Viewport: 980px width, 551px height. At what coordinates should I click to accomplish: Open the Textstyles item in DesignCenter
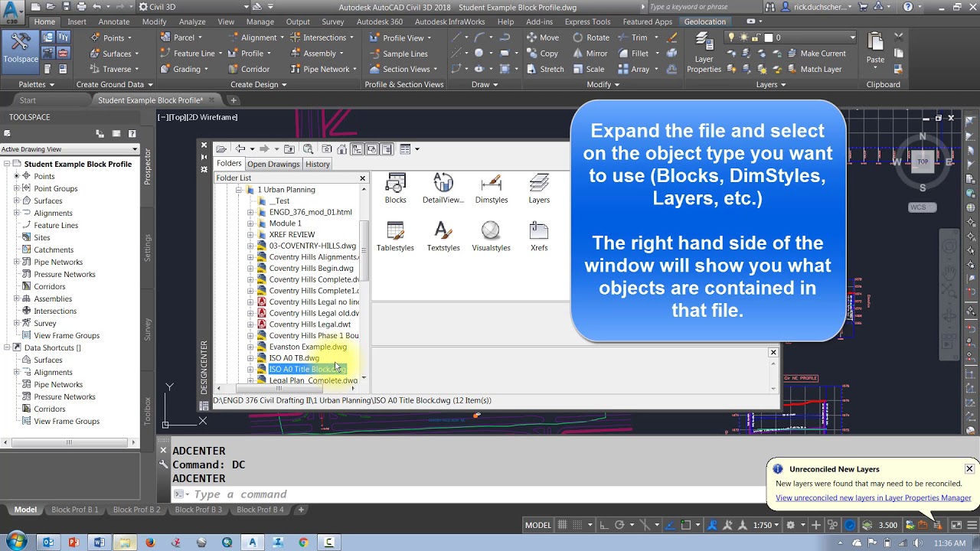click(x=443, y=236)
